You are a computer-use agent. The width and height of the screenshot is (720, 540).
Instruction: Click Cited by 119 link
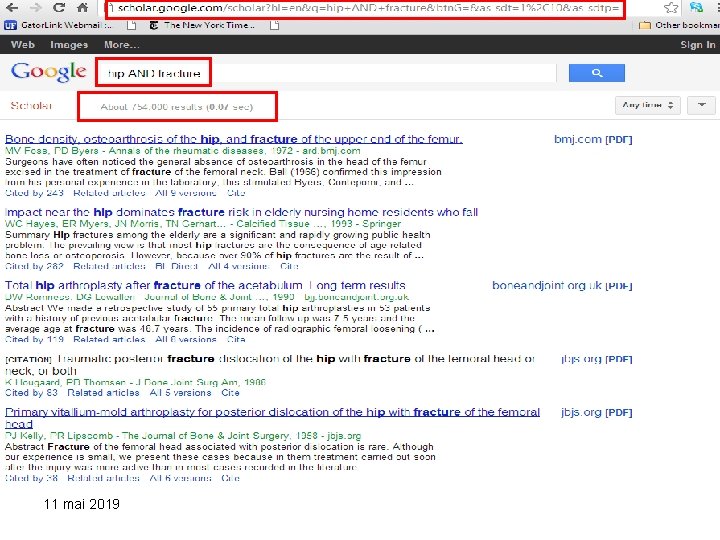tap(34, 339)
